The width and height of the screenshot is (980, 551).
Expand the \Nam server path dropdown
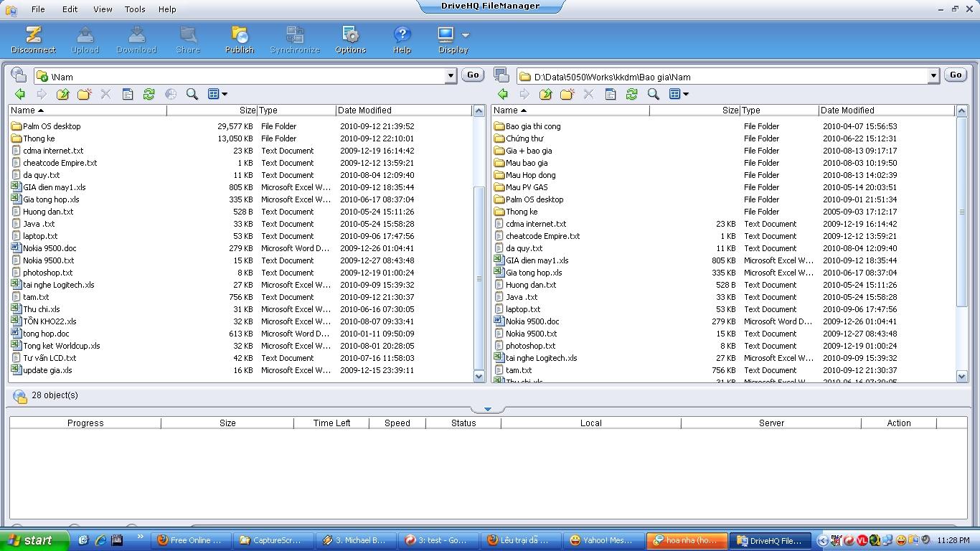click(x=451, y=76)
